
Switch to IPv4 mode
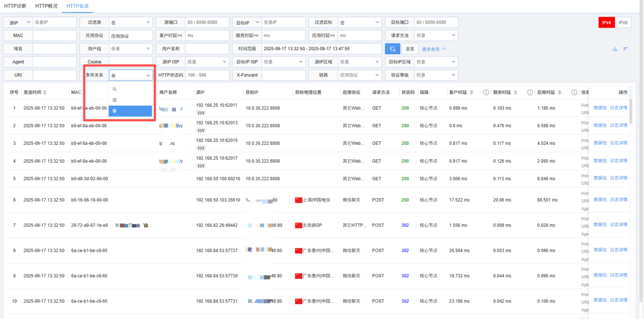pyautogui.click(x=606, y=23)
